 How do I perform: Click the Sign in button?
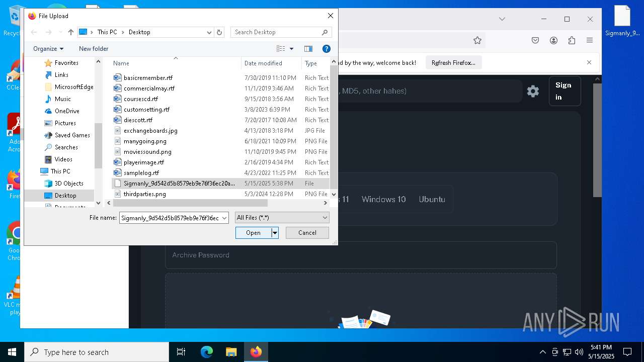[x=565, y=91]
